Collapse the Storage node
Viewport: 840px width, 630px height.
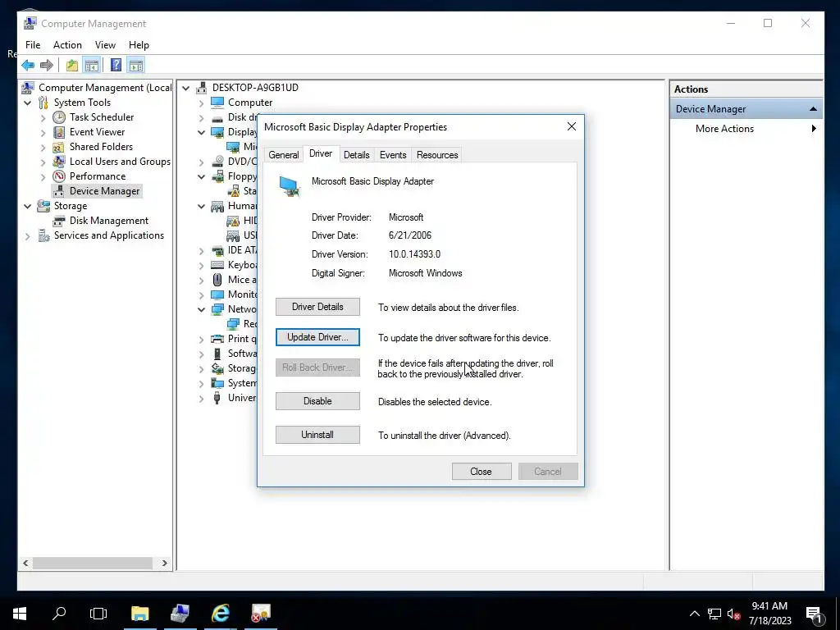pos(28,206)
